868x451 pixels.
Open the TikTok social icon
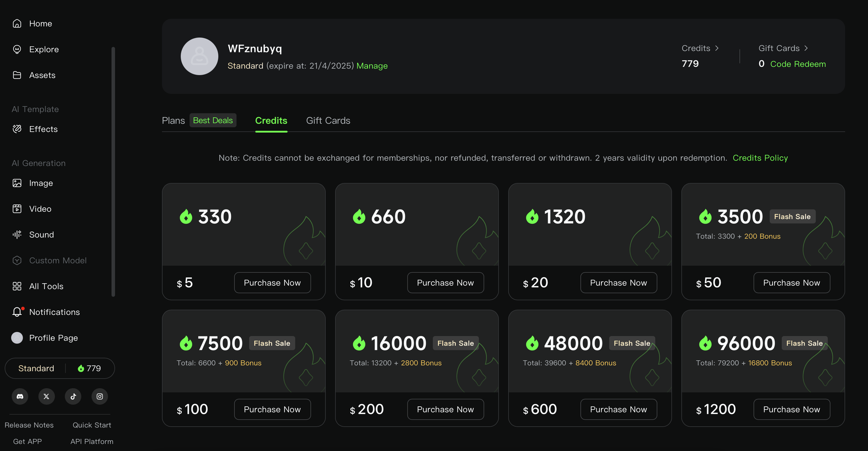pyautogui.click(x=73, y=396)
